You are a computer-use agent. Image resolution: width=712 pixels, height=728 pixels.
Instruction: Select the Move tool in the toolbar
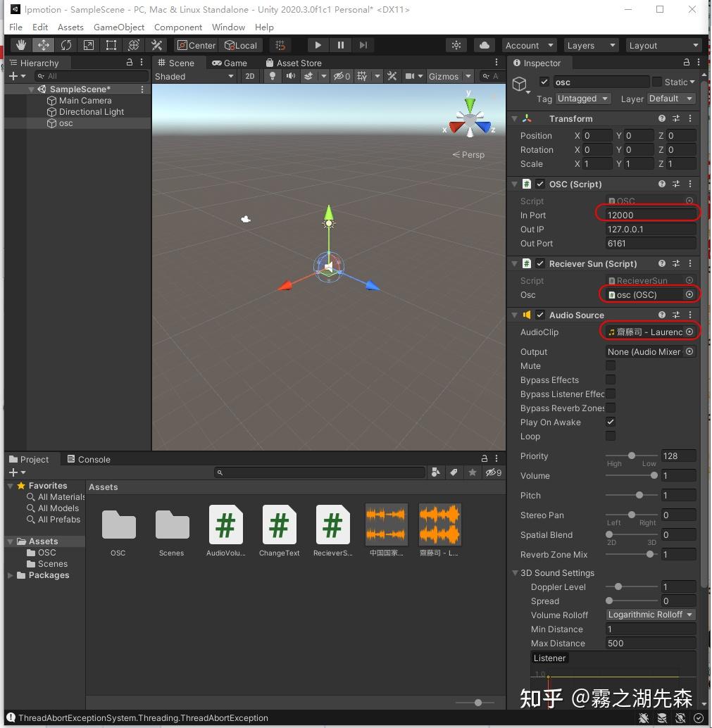(44, 44)
